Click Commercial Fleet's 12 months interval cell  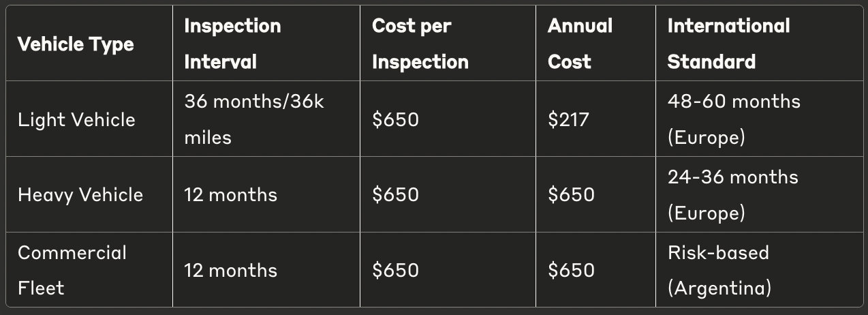pos(230,270)
